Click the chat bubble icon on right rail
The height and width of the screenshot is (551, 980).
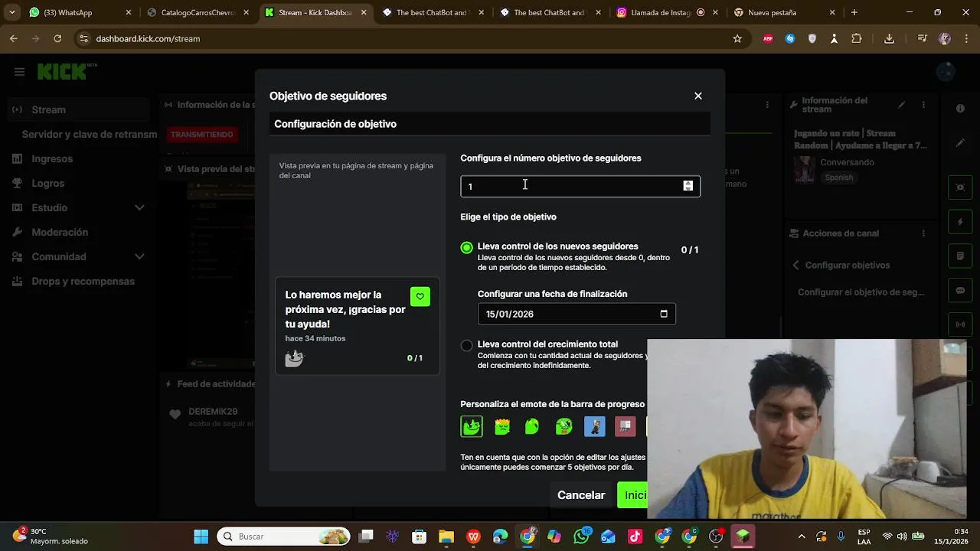pos(960,291)
